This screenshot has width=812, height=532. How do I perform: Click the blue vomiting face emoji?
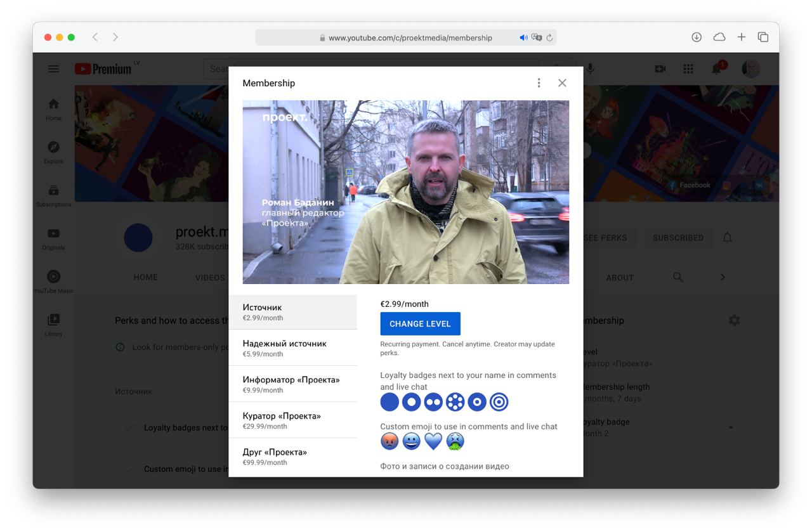(455, 441)
